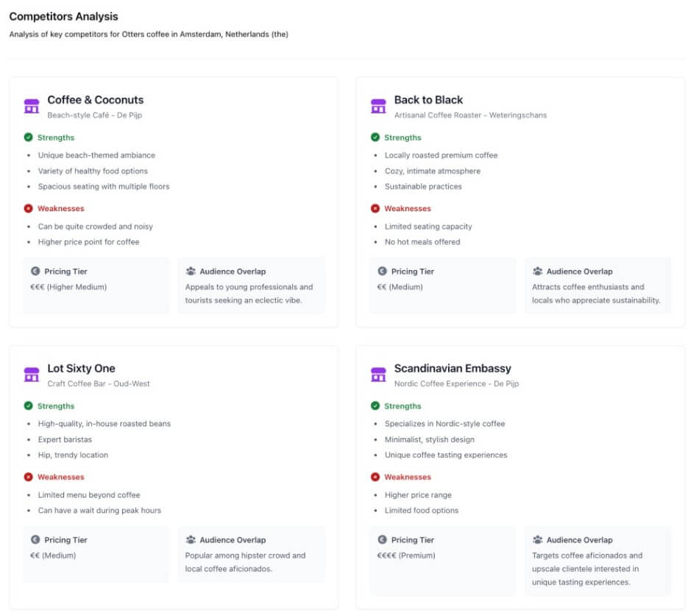Click 'Higher price range' bullet
The width and height of the screenshot is (688, 616).
coord(418,495)
